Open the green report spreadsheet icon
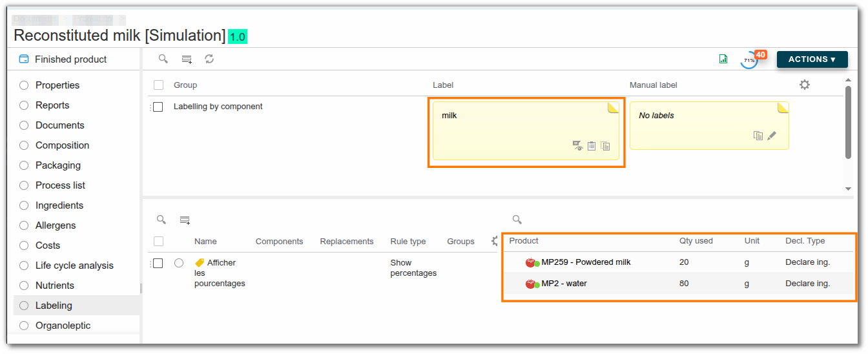Screen dimensions: 868x354 click(x=723, y=59)
